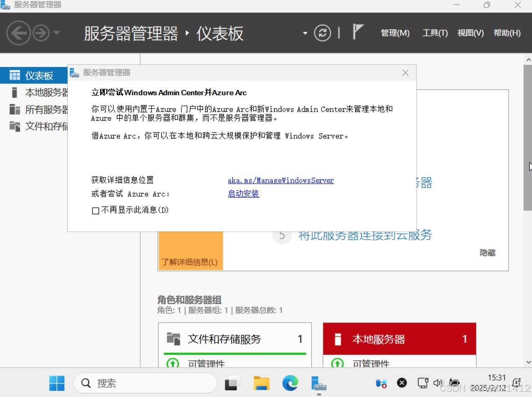
Task: Open File Explorer from the taskbar
Action: click(x=262, y=383)
